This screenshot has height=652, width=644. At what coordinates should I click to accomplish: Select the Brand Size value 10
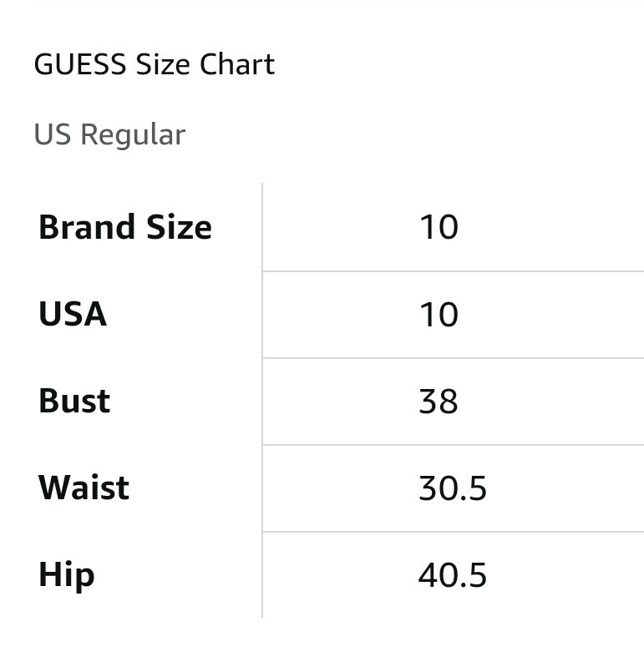pyautogui.click(x=439, y=227)
